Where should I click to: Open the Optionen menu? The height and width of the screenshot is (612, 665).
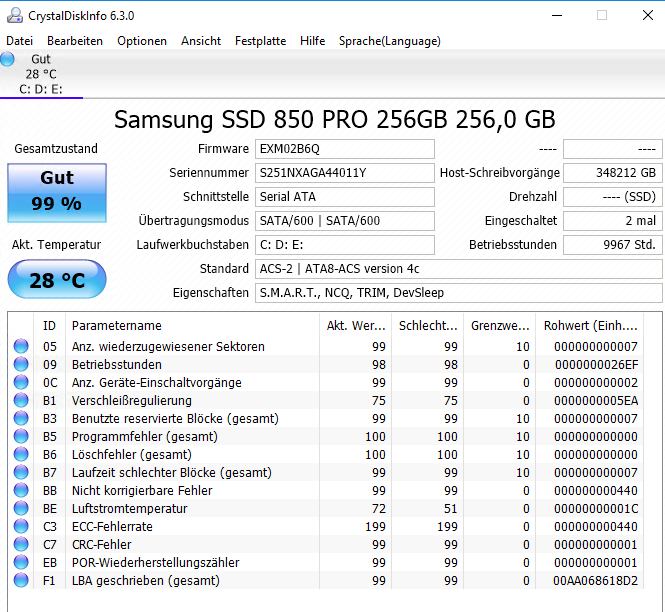(142, 41)
